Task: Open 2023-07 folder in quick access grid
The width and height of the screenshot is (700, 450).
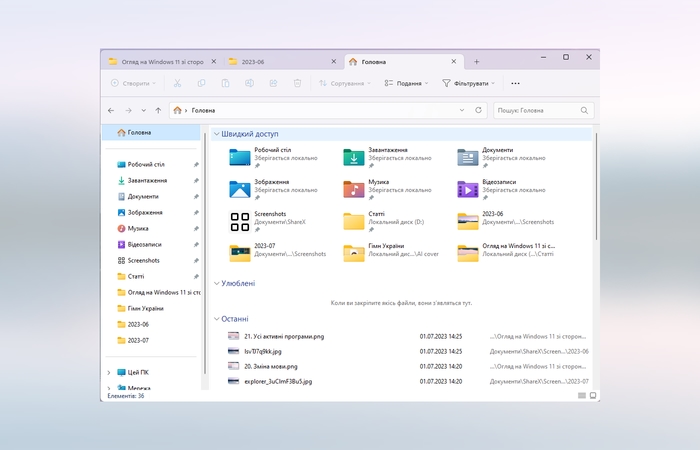Action: (x=277, y=253)
